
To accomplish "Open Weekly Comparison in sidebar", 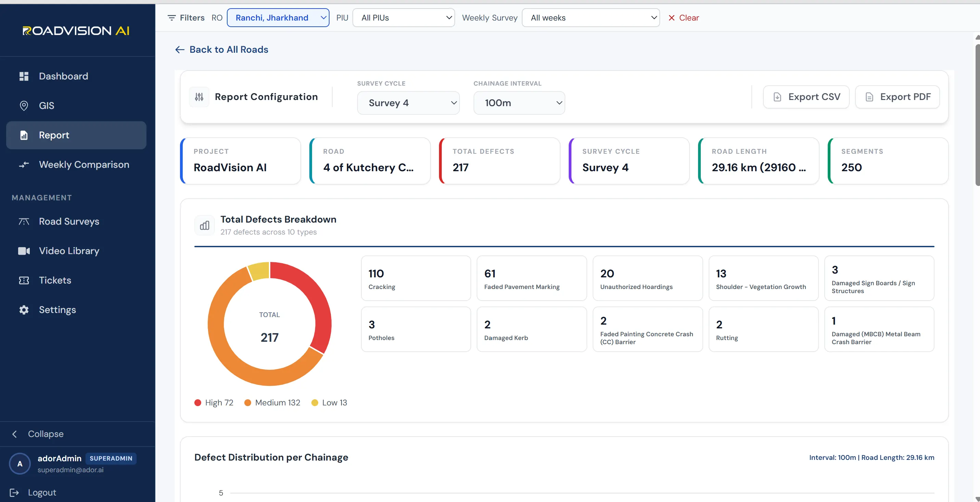I will pyautogui.click(x=76, y=164).
